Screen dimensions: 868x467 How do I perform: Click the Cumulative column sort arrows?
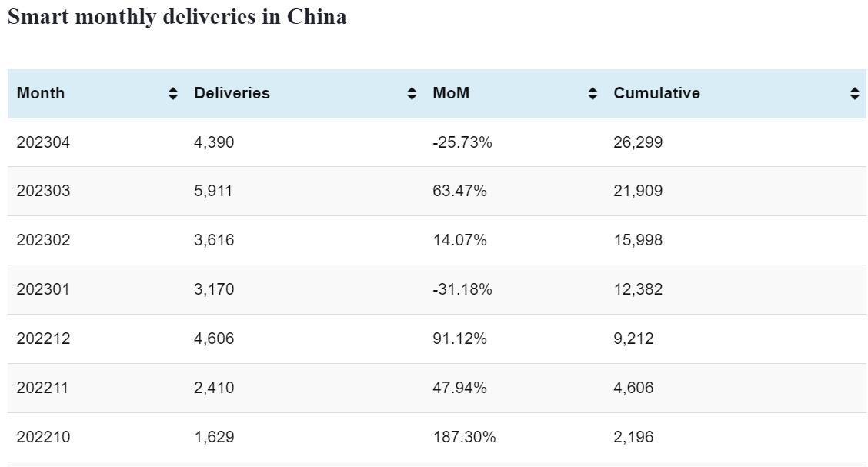pyautogui.click(x=854, y=94)
